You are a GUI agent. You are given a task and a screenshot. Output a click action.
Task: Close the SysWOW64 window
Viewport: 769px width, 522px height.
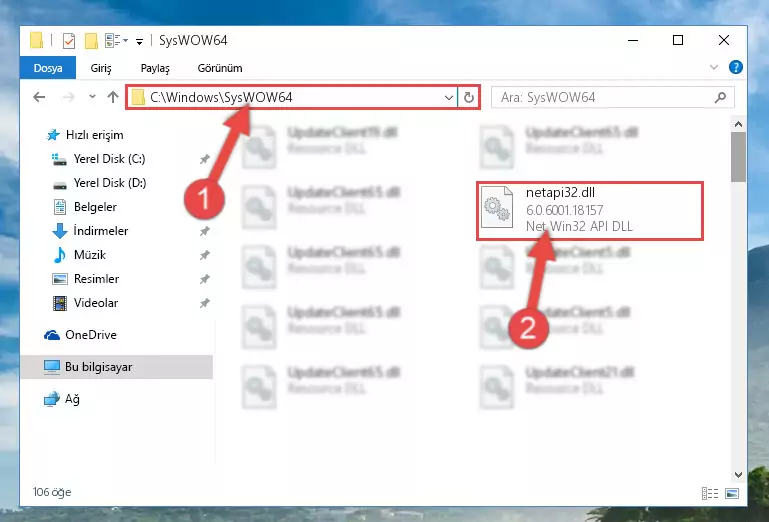tap(723, 40)
